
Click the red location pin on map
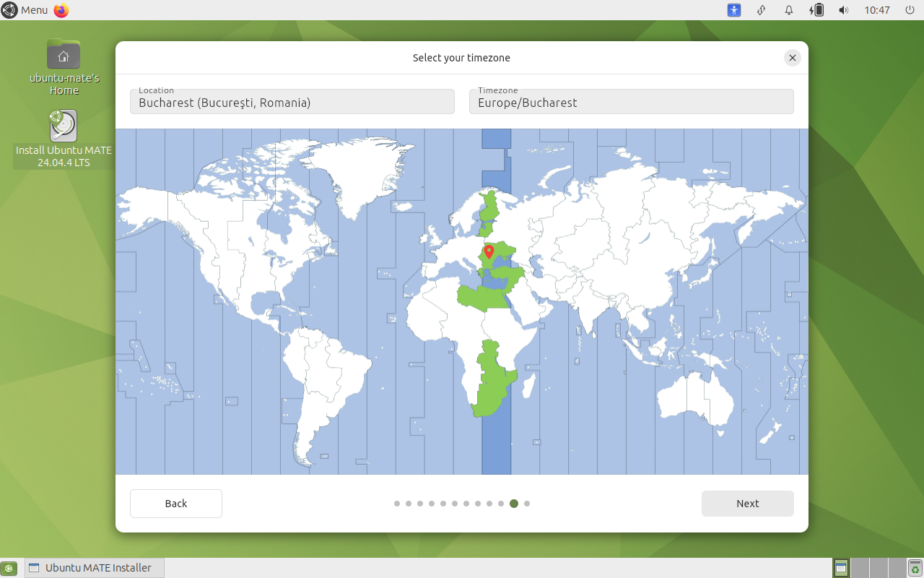[x=489, y=251]
